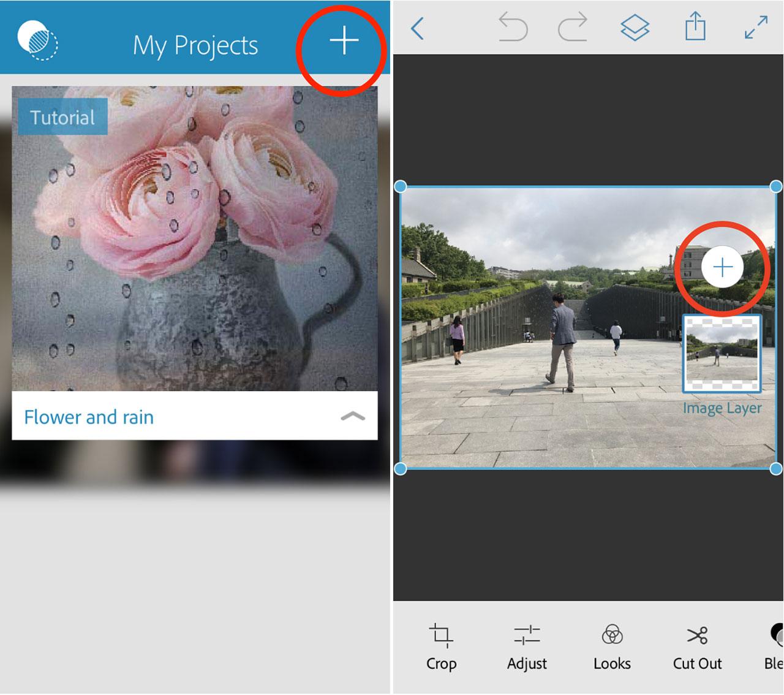Open the Looks filters tool
Screen dimensions: 784x695
point(612,646)
